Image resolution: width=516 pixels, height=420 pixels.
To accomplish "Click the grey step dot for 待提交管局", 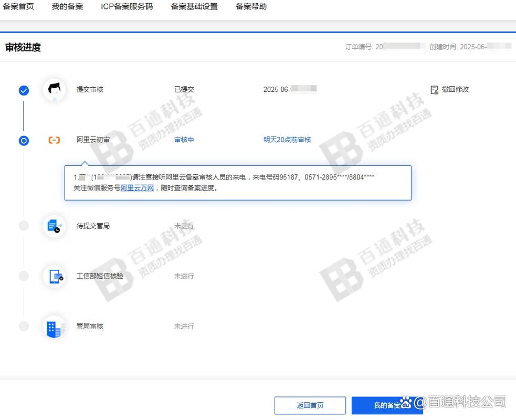I will (24, 226).
